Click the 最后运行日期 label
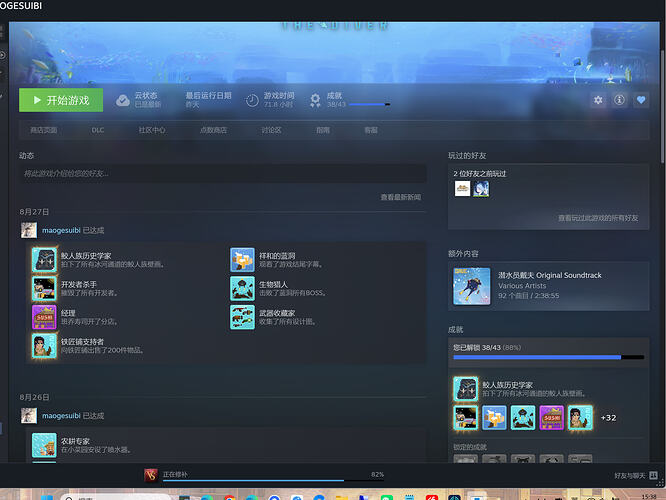This screenshot has height=500, width=666. click(209, 96)
